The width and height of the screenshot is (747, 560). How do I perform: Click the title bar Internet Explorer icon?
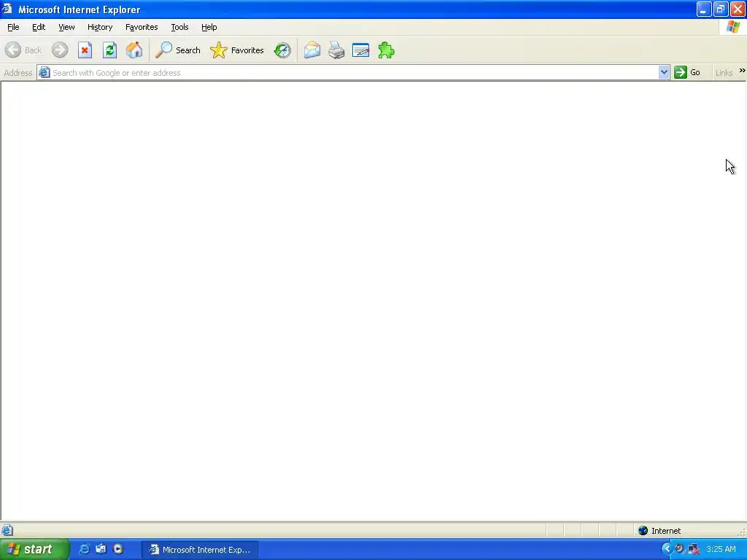tap(7, 9)
